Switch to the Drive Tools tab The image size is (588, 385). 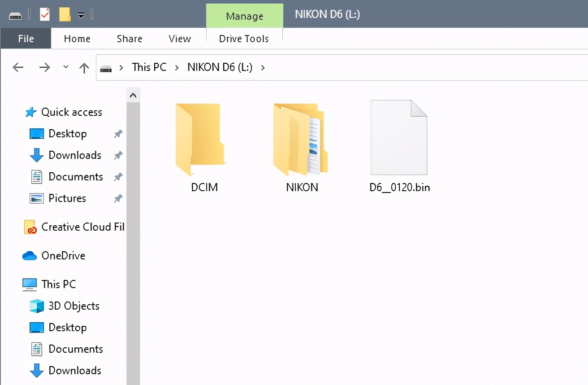(244, 39)
